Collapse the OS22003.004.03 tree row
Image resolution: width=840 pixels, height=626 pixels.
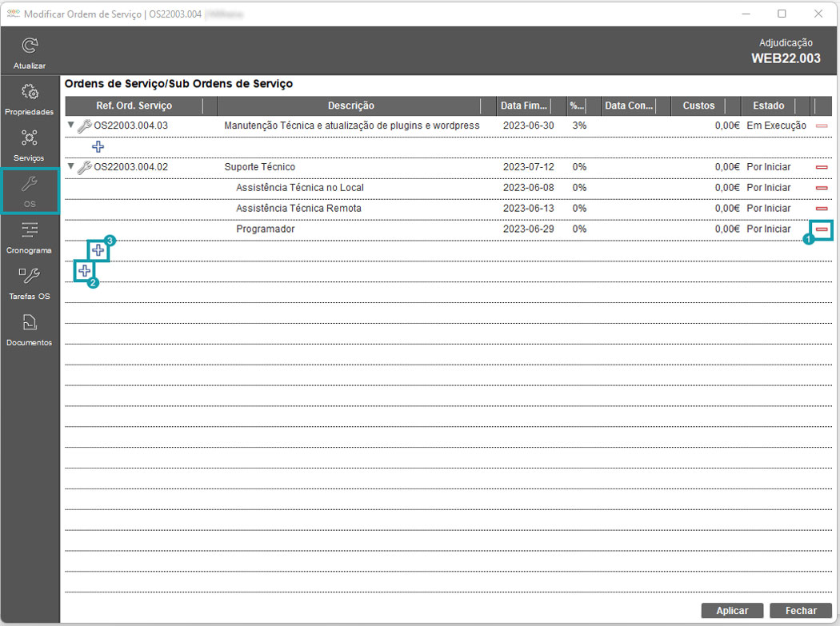pyautogui.click(x=70, y=126)
